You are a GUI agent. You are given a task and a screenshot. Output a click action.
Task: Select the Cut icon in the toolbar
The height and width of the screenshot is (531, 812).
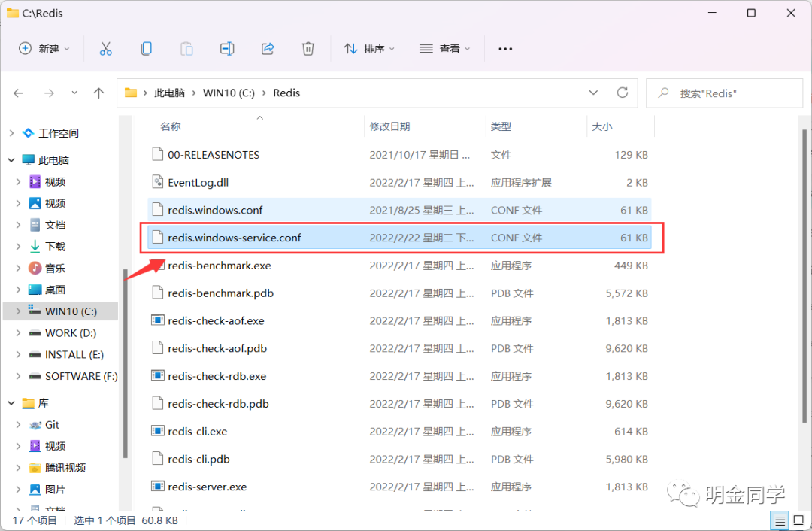105,48
